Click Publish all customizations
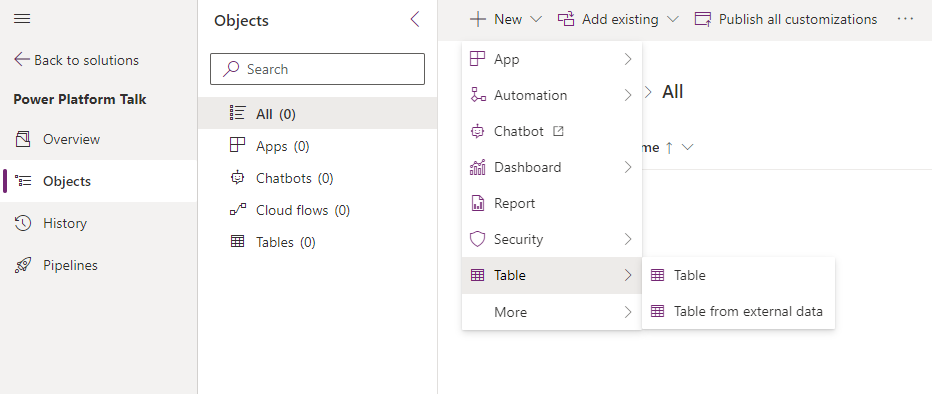The width and height of the screenshot is (932, 394). tap(786, 20)
